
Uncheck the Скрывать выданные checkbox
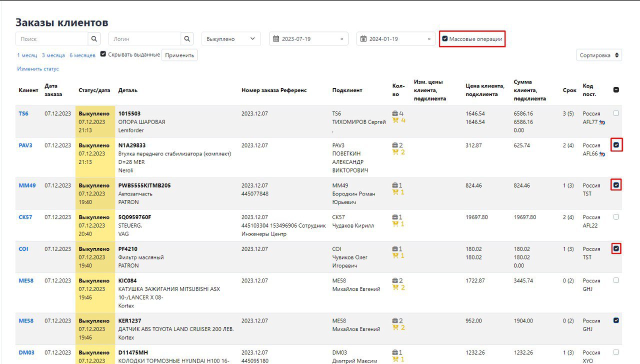103,54
